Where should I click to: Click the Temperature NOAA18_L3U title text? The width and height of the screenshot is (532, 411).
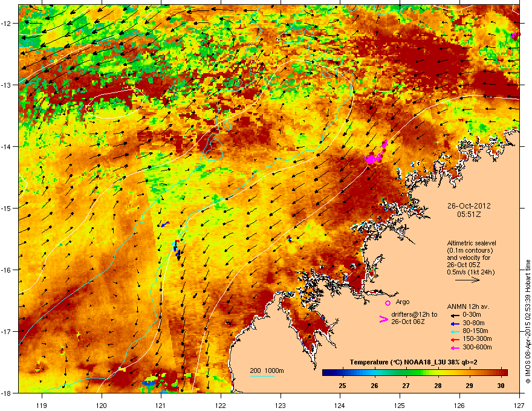click(x=414, y=362)
